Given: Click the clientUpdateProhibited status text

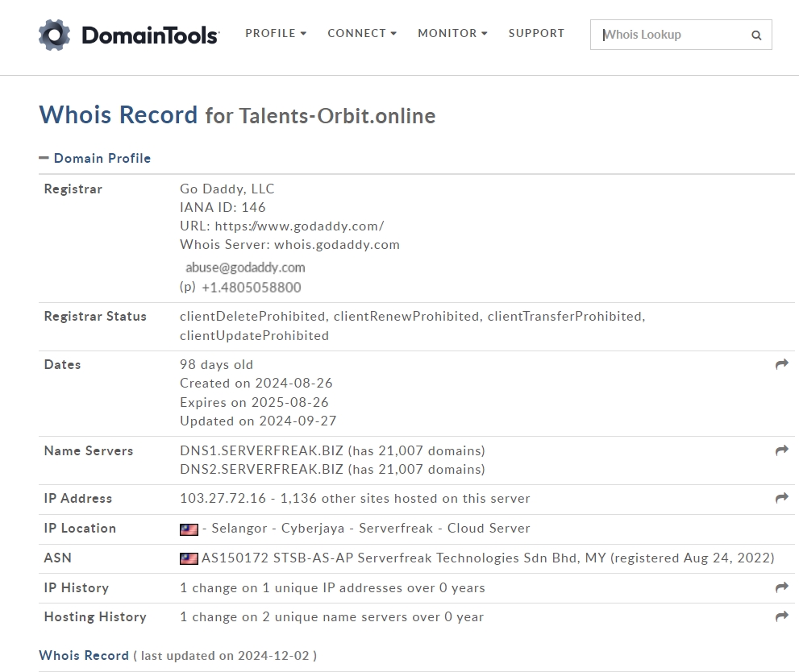Looking at the screenshot, I should [254, 335].
